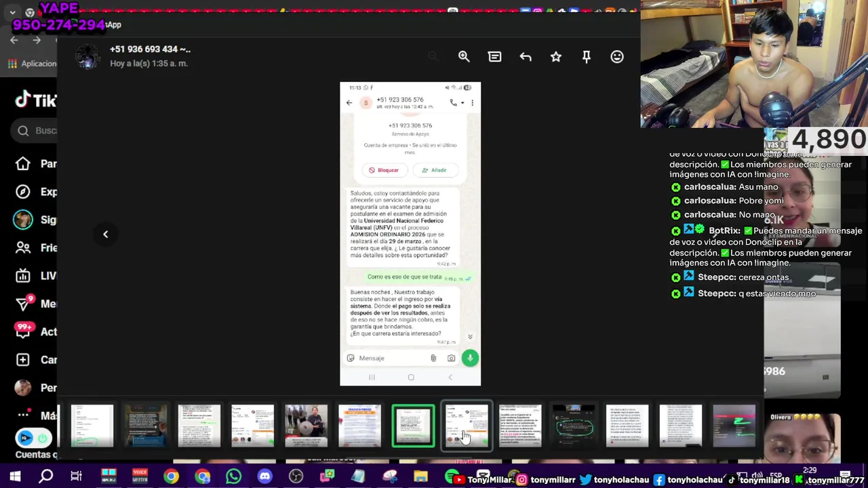This screenshot has width=868, height=488.
Task: Open TikTok profile avatar item
Action: [23, 388]
